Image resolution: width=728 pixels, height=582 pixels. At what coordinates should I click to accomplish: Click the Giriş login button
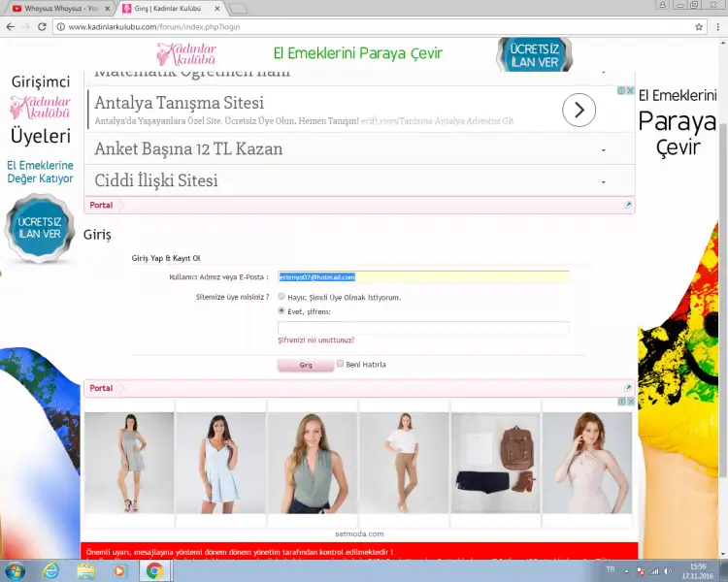point(306,365)
